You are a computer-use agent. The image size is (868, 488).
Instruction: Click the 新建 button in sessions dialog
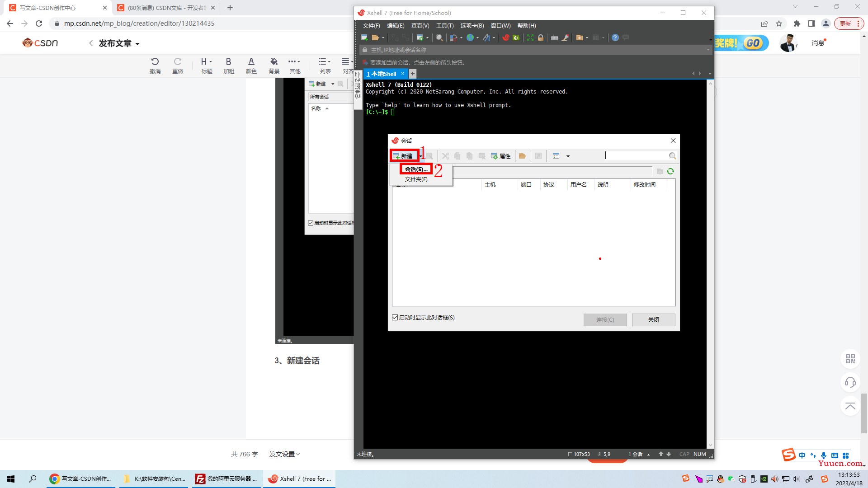click(x=403, y=156)
